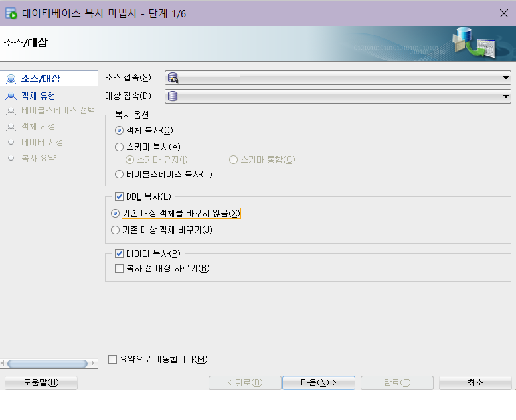The image size is (516, 420).
Task: Close the database copy wizard window
Action: click(504, 13)
